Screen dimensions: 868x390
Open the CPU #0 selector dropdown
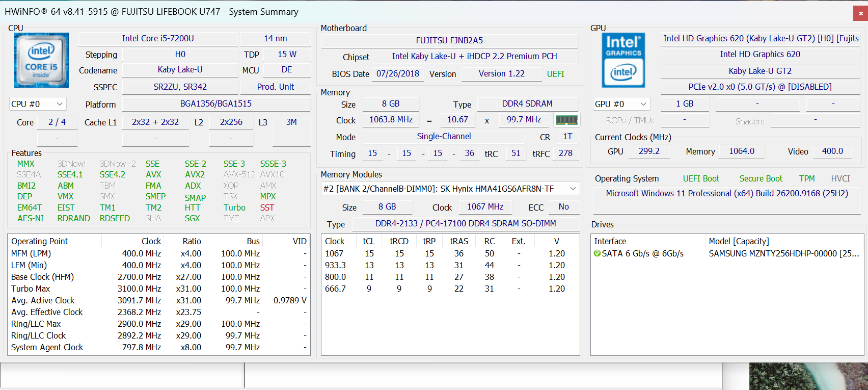[38, 104]
